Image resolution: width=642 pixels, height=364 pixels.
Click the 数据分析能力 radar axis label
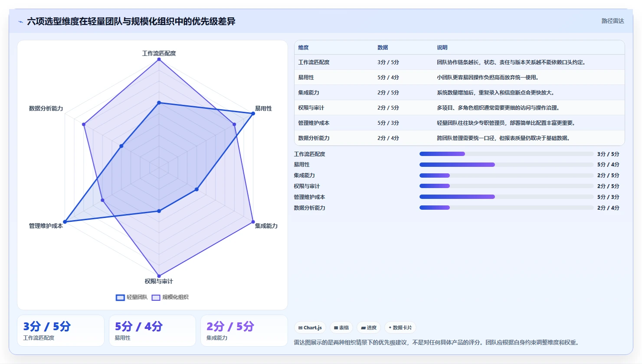coord(46,108)
